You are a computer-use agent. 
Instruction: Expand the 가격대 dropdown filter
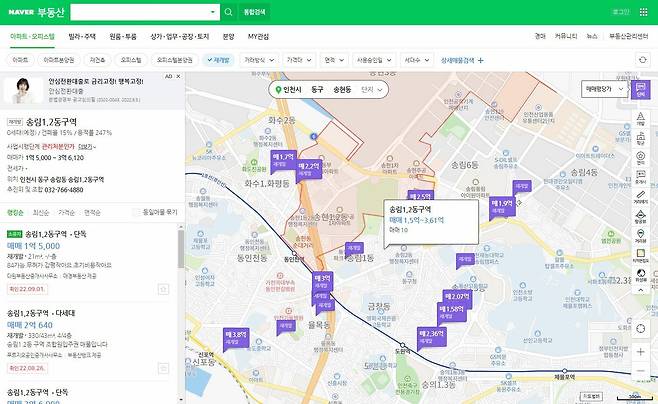pos(298,60)
